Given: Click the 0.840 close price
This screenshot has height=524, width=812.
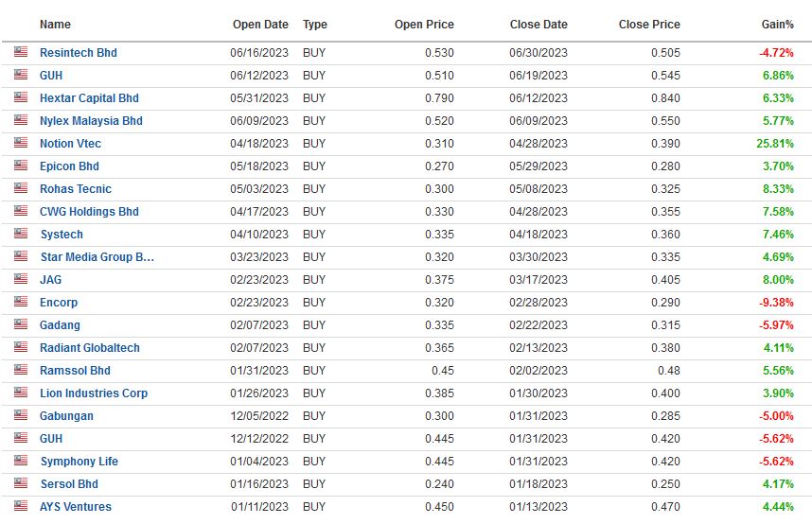Looking at the screenshot, I should point(666,98).
